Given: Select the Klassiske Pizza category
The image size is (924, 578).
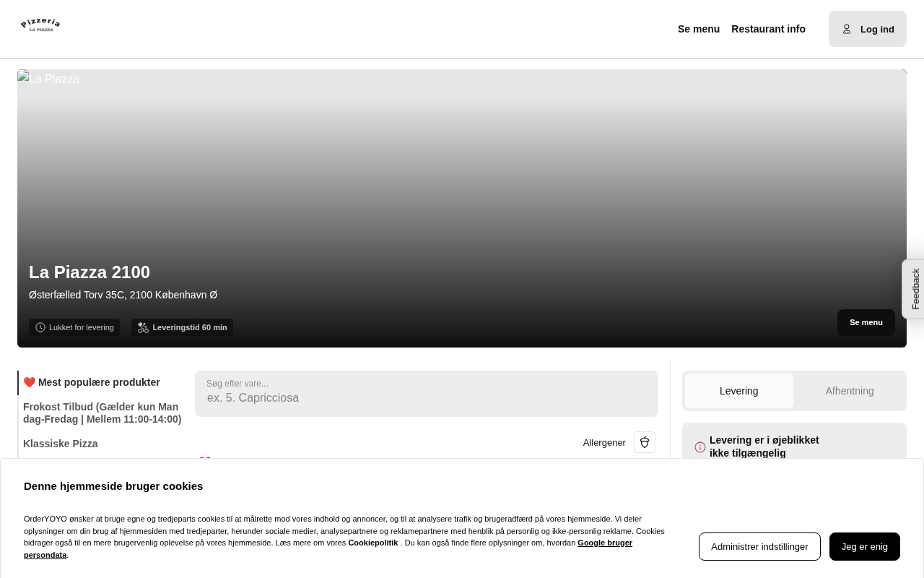Looking at the screenshot, I should (61, 444).
